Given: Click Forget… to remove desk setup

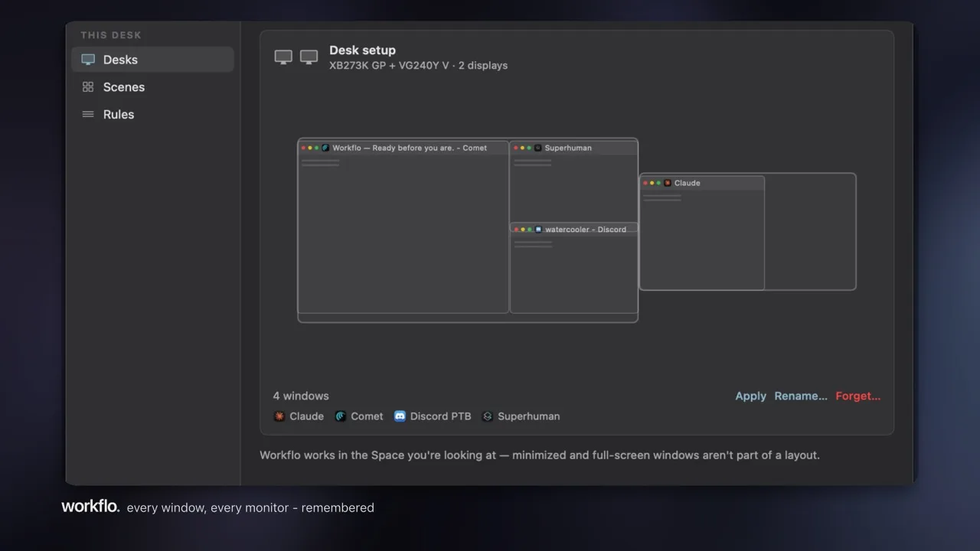Looking at the screenshot, I should (x=857, y=396).
